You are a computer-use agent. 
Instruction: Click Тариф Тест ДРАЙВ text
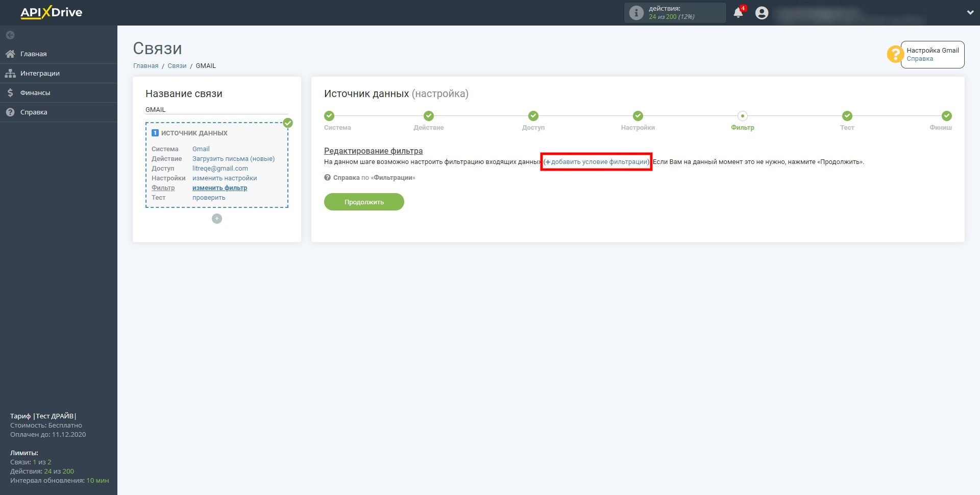43,416
